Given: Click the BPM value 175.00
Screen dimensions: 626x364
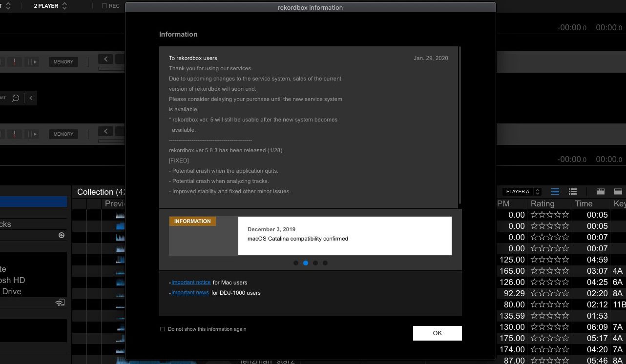Looking at the screenshot, I should click(x=512, y=338).
